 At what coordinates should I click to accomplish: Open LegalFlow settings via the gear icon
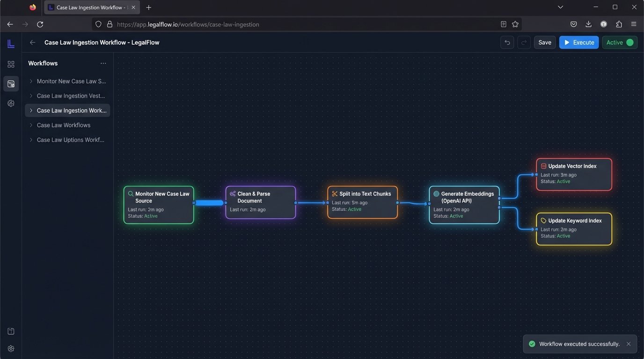11,103
